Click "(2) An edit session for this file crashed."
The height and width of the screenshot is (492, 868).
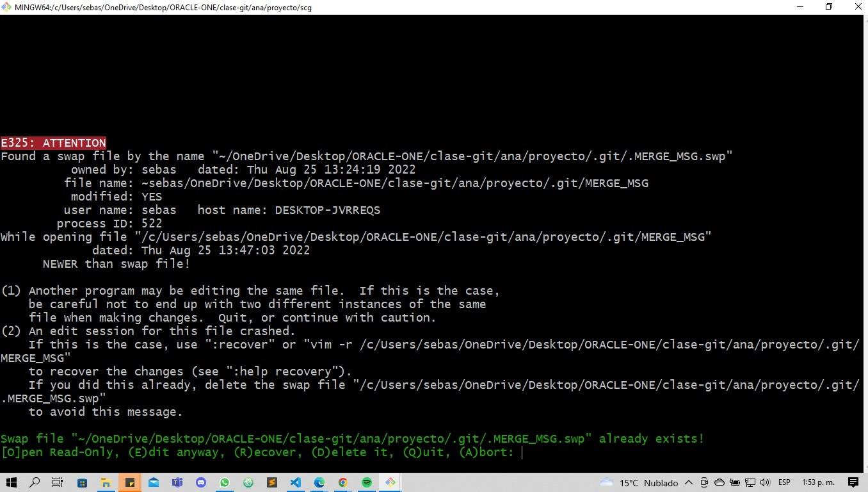pyautogui.click(x=148, y=331)
